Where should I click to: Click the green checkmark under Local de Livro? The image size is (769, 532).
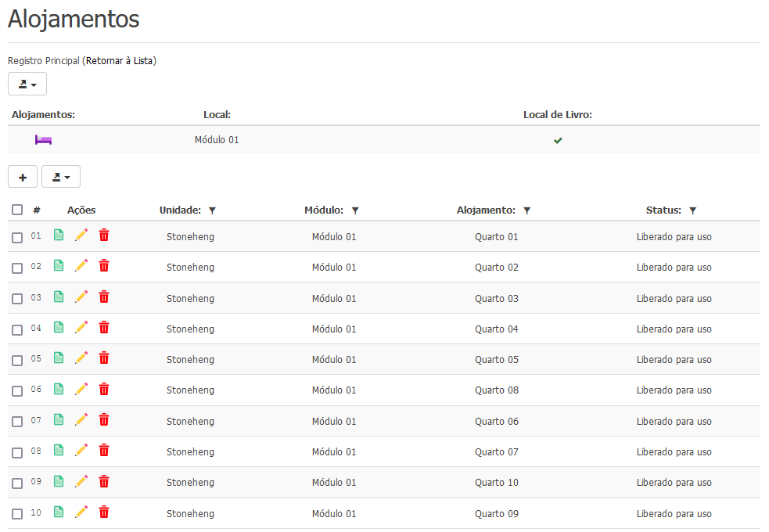pos(558,141)
